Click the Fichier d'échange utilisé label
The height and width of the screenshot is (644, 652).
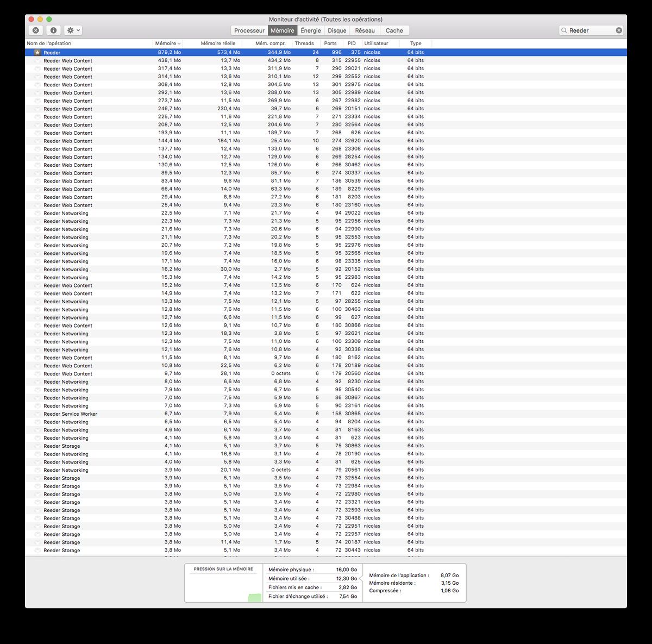point(298,596)
